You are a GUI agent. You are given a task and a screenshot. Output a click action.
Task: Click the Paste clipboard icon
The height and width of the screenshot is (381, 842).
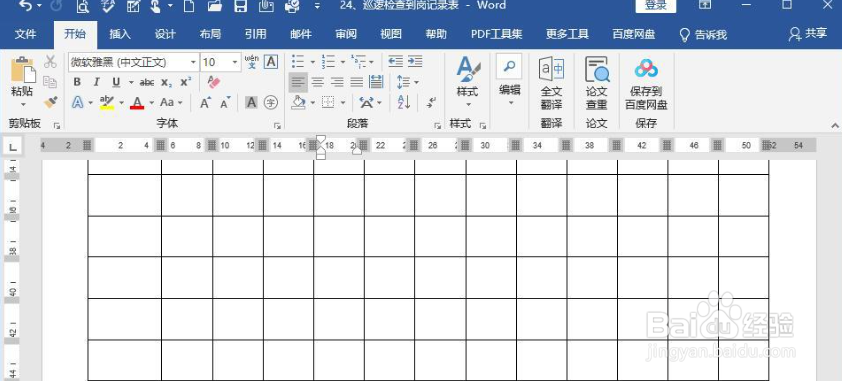pos(23,70)
